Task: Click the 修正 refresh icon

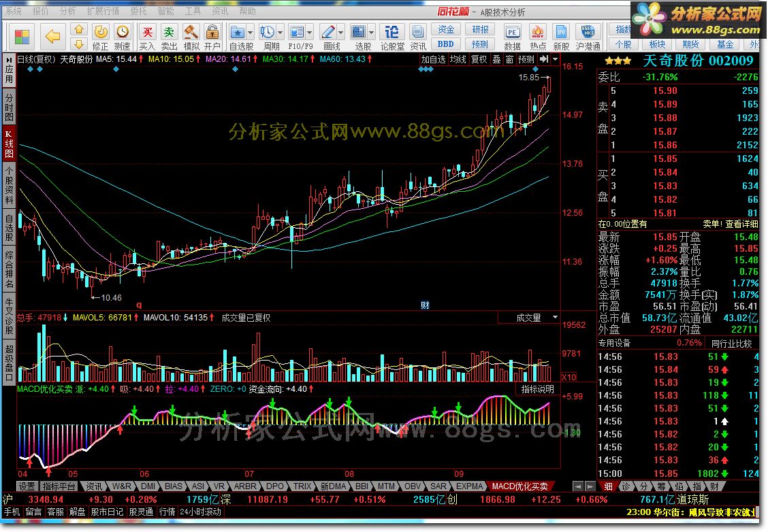Action: point(100,32)
